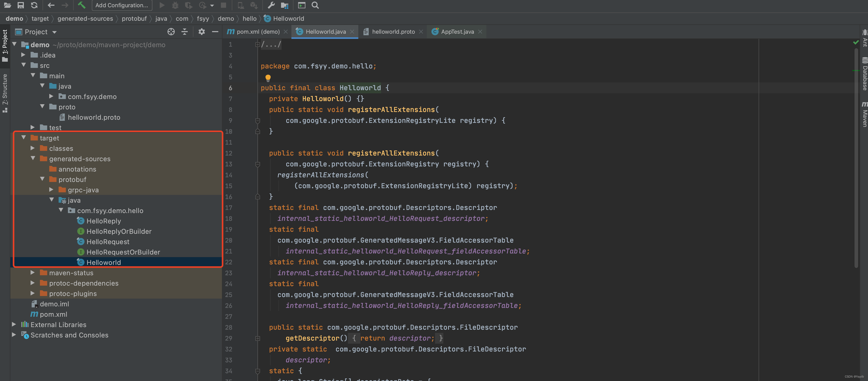The height and width of the screenshot is (381, 868).
Task: Click the Locate in Project crosshair icon
Action: point(171,32)
